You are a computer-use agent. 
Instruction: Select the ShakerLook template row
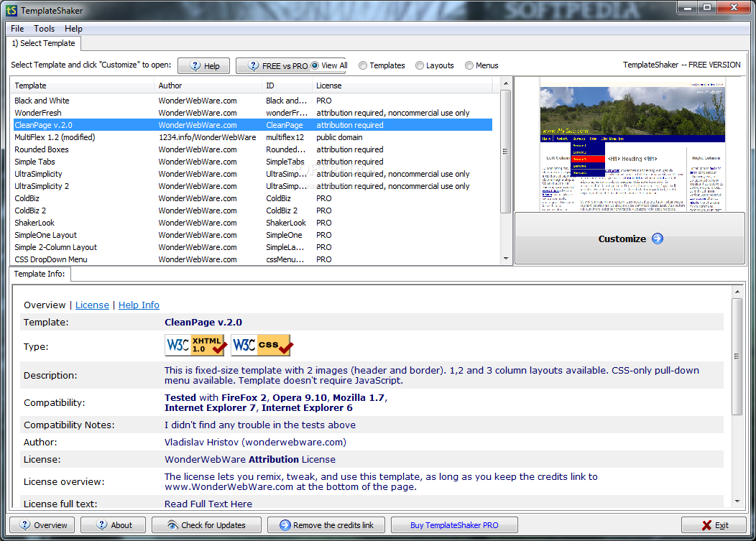click(253, 223)
